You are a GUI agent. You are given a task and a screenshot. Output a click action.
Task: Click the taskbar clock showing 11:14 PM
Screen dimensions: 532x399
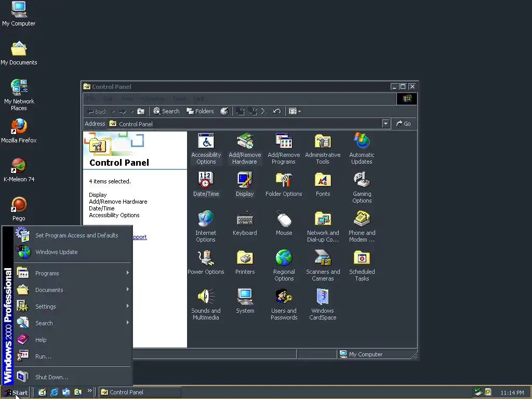(512, 393)
